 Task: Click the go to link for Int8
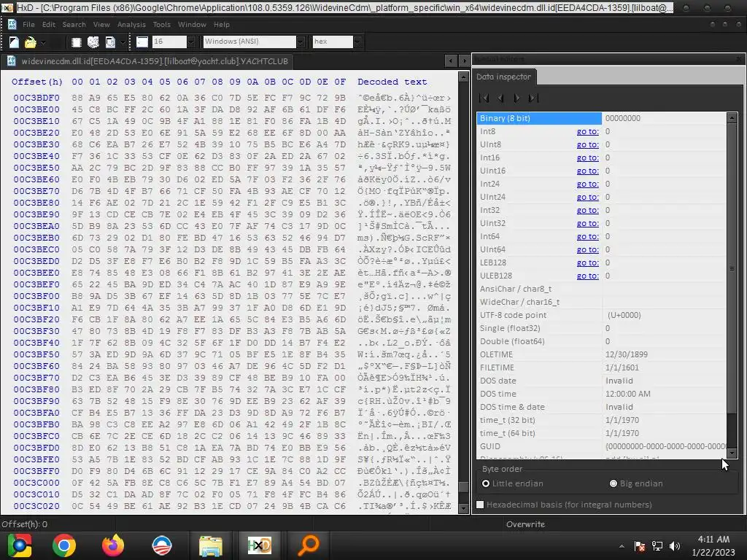tap(587, 131)
